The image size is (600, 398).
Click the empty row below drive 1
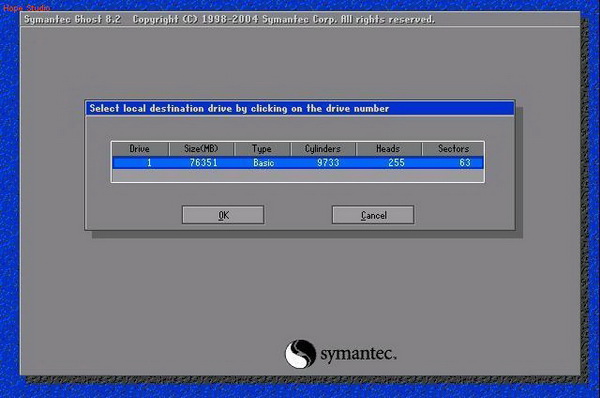pos(298,175)
